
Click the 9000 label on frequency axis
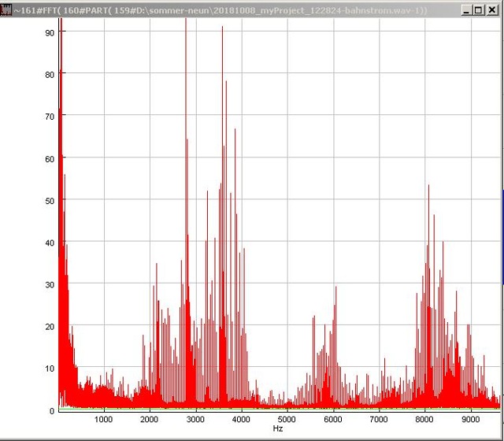click(471, 420)
